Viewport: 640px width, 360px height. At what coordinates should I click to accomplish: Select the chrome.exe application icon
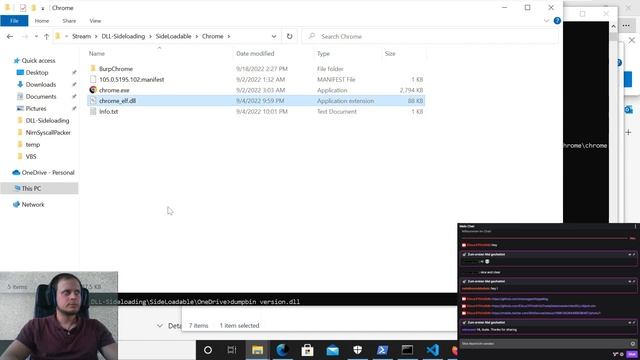(93, 90)
